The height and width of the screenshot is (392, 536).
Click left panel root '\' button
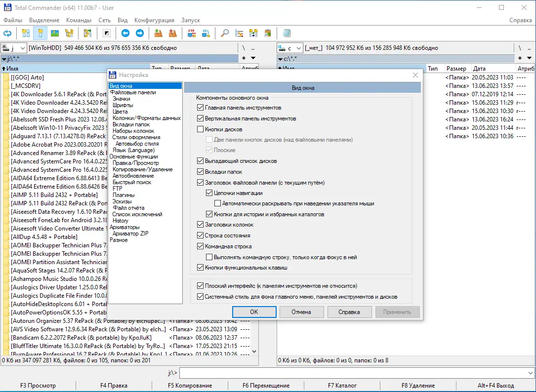click(244, 48)
